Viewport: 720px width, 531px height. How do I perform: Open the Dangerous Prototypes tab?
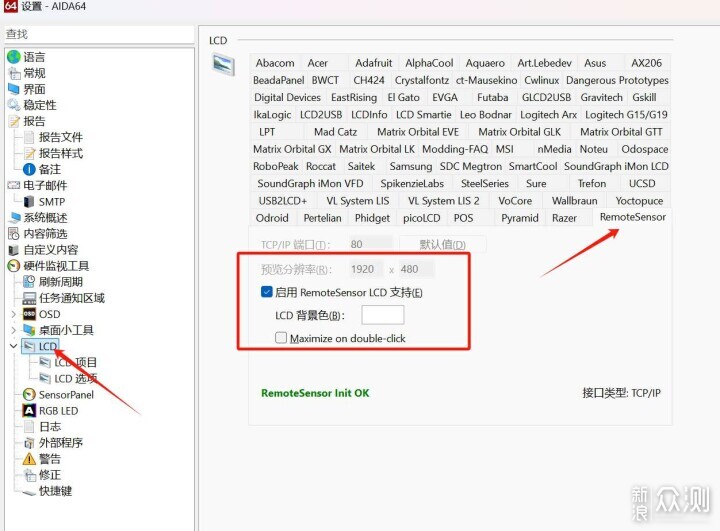click(617, 80)
